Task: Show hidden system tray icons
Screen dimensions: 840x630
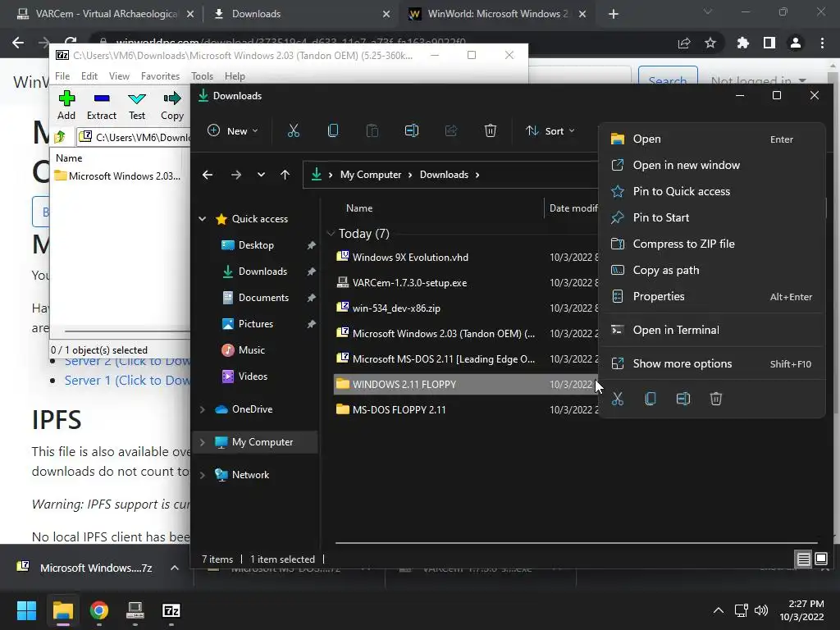Action: [x=719, y=610]
